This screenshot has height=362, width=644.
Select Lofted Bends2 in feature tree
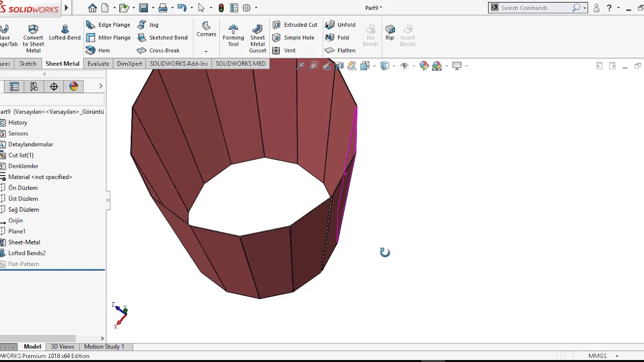(x=27, y=253)
